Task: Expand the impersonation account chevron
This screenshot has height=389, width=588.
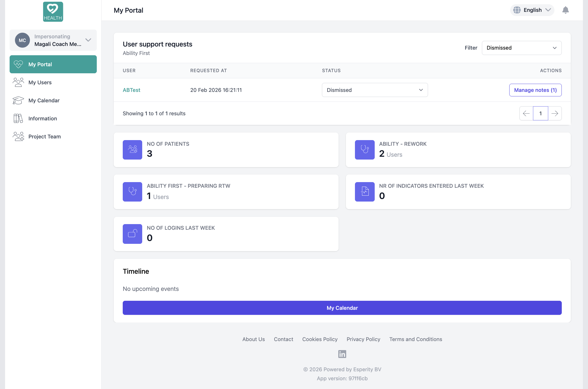Action: pos(88,40)
